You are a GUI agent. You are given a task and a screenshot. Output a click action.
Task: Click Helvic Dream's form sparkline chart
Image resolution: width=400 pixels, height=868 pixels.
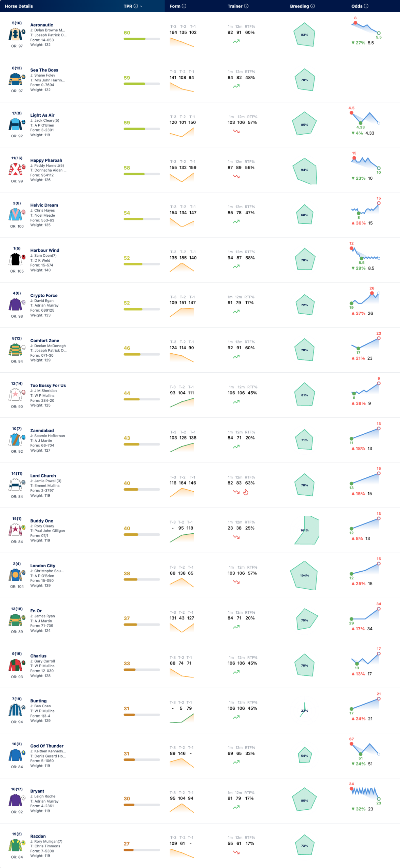click(x=182, y=222)
